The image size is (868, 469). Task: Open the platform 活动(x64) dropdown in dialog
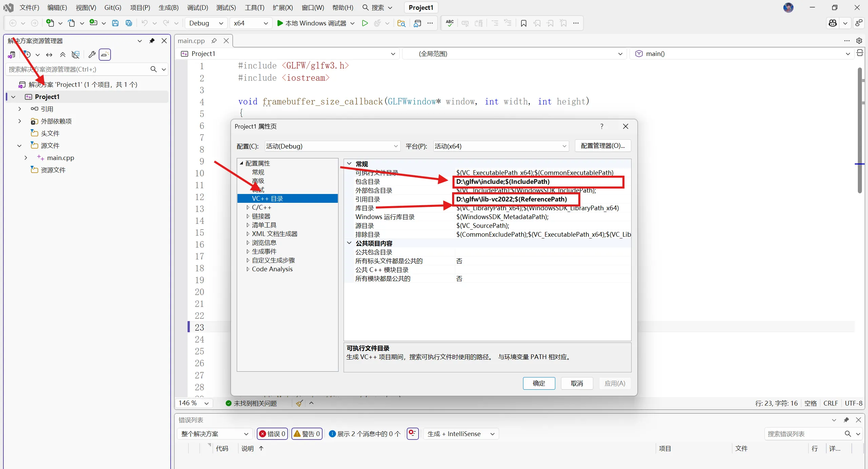(501, 146)
